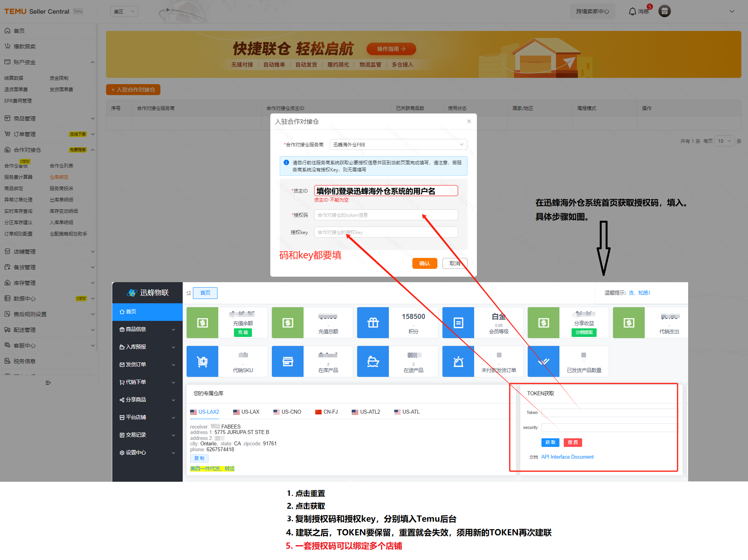Image resolution: width=748 pixels, height=560 pixels.
Task: Click the home icon beside 首页 in Temu sidebar
Action: coord(7,31)
